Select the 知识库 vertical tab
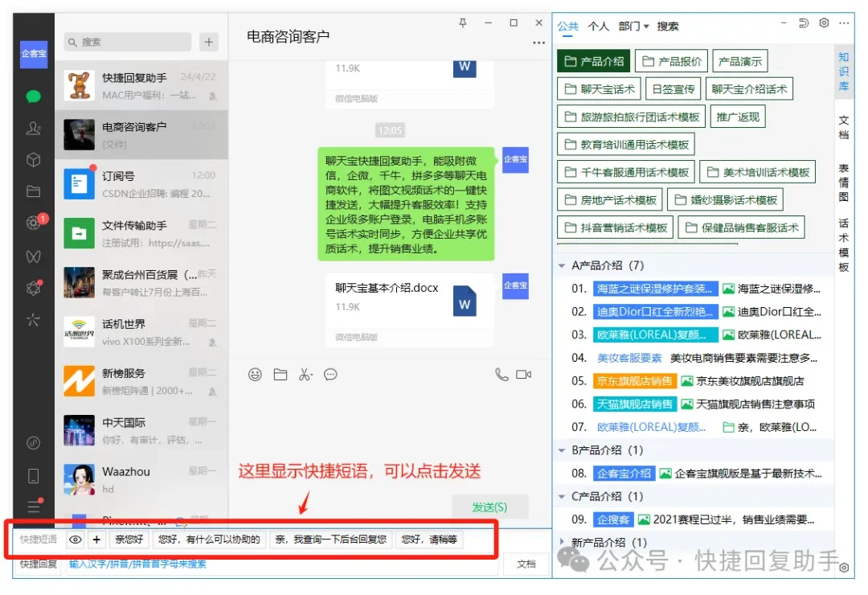 click(844, 72)
